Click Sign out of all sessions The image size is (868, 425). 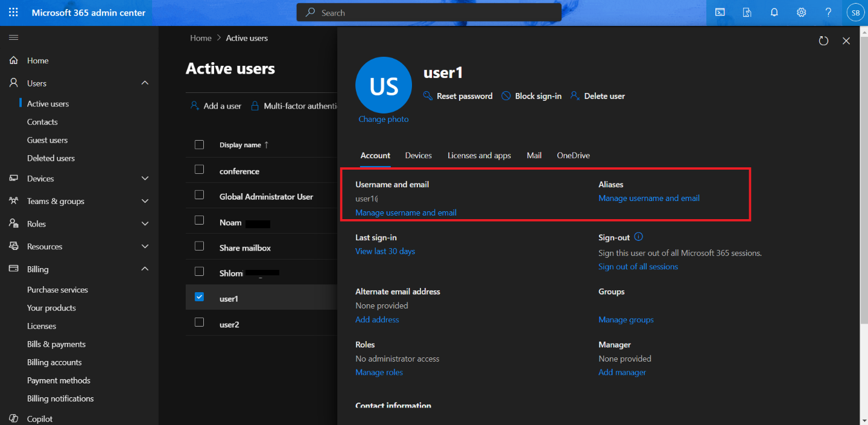[x=638, y=267]
